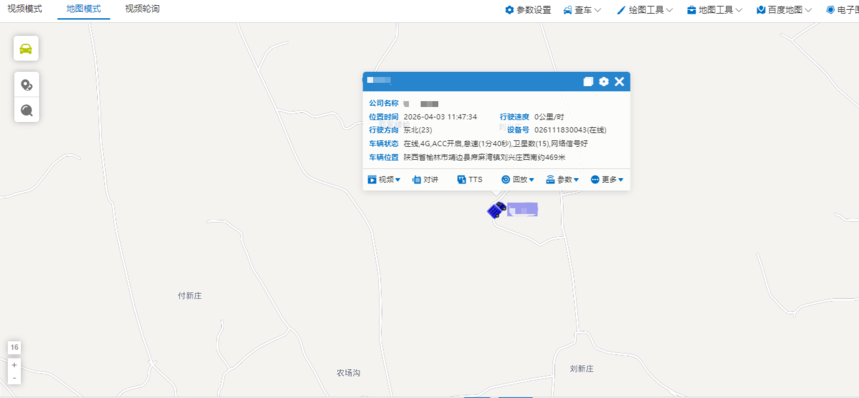
Task: Click the 车辆状态 status text line
Action: [x=496, y=144]
